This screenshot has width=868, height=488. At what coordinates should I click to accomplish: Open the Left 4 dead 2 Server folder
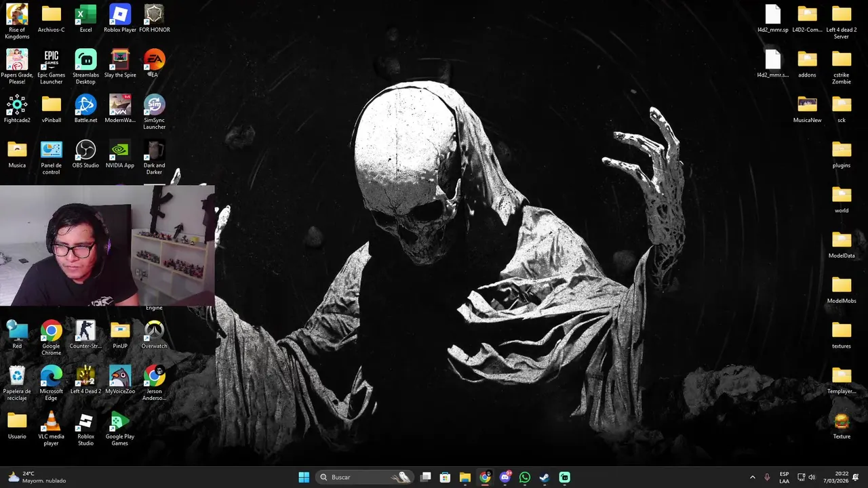click(842, 21)
